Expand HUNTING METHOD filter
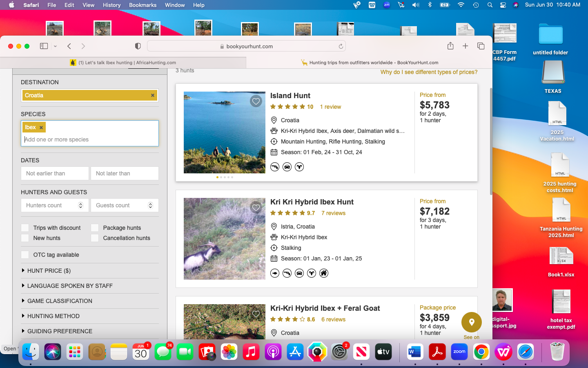 coord(53,316)
